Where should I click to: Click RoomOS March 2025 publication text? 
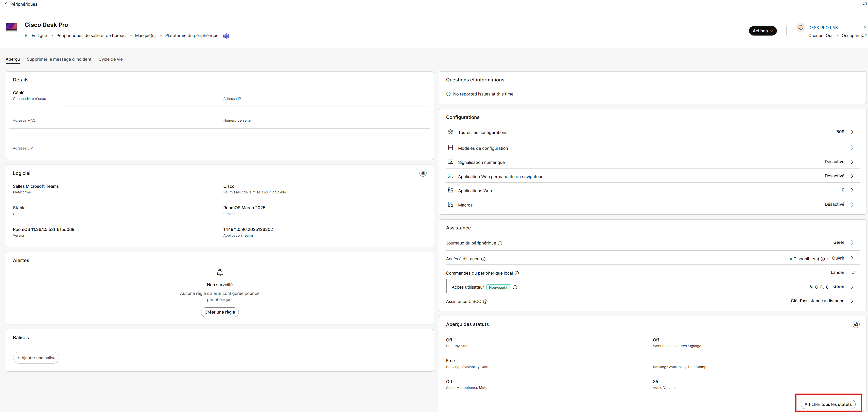pos(244,208)
